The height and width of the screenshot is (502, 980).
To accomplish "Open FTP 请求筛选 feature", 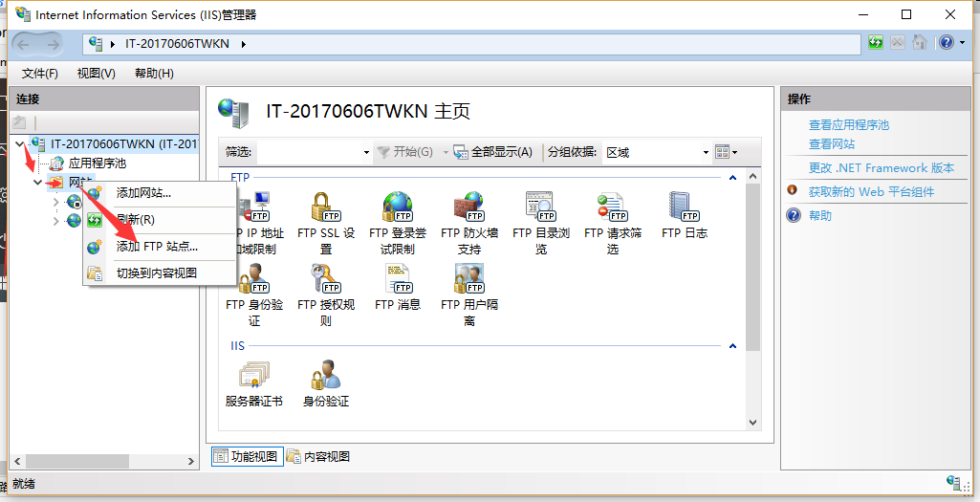I will pos(613,223).
